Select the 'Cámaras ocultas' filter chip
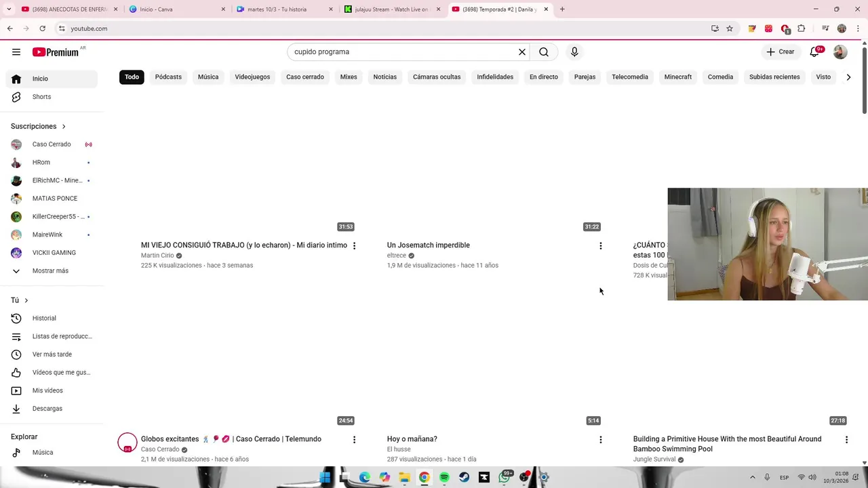The height and width of the screenshot is (488, 868). [x=437, y=77]
